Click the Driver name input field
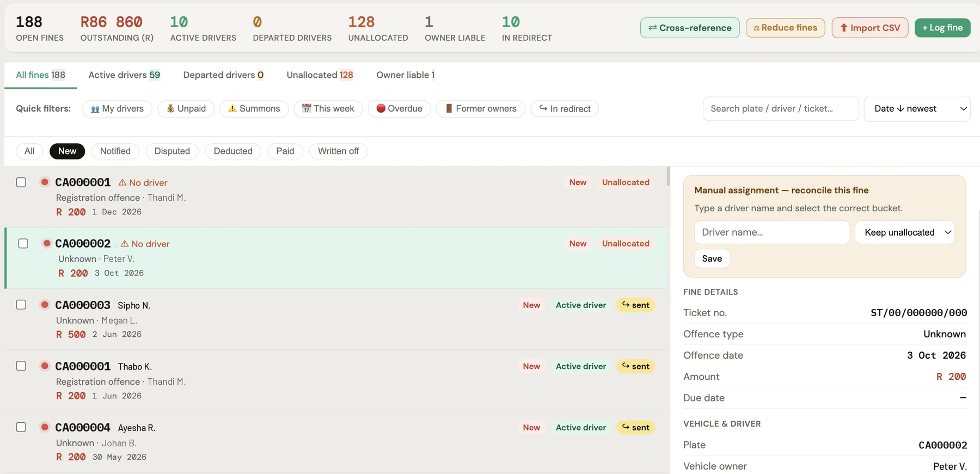Viewport: 980px width, 474px height. pyautogui.click(x=772, y=232)
